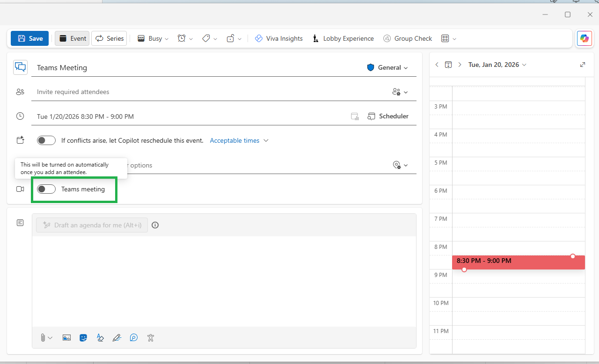Open the General sensitivity label dropdown

[387, 67]
